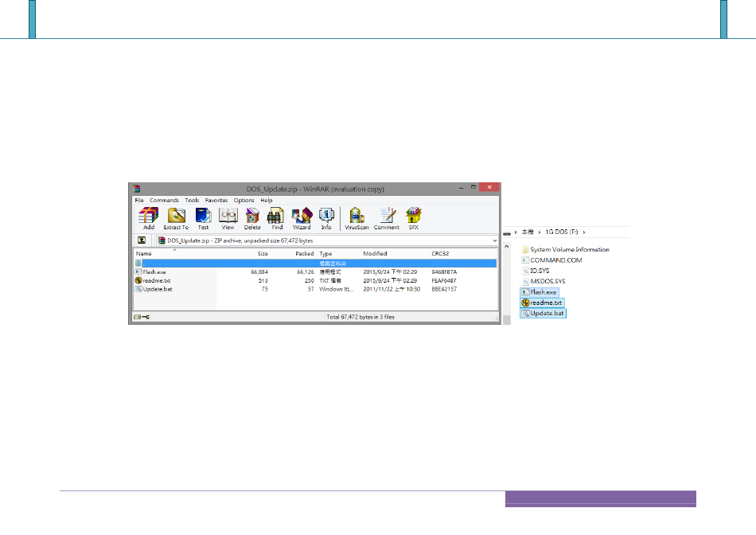Open the Options menu

(x=244, y=201)
